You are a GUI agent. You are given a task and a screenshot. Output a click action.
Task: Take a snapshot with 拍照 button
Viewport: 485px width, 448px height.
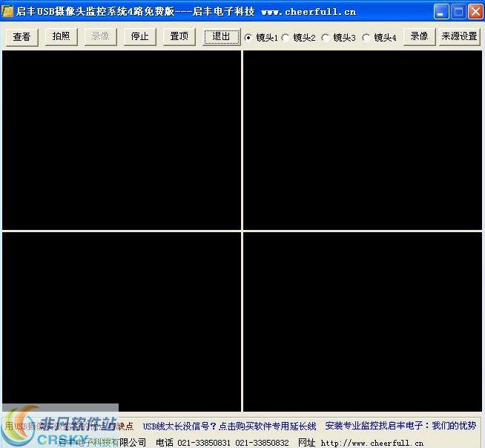point(62,36)
